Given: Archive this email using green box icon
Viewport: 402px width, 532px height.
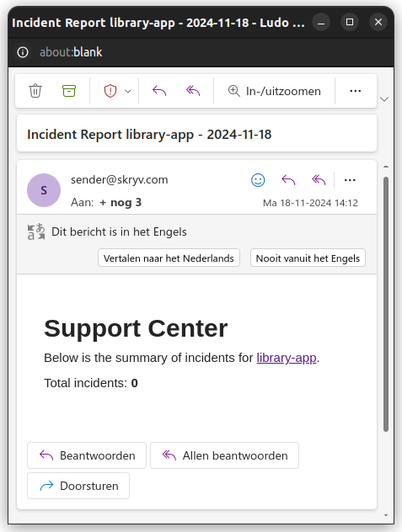Looking at the screenshot, I should (x=69, y=91).
